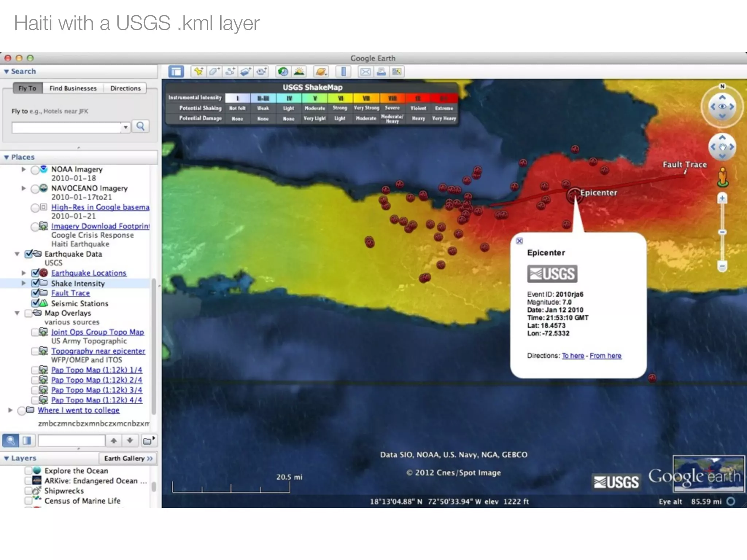The width and height of the screenshot is (747, 560).
Task: Print the current view
Action: point(381,71)
